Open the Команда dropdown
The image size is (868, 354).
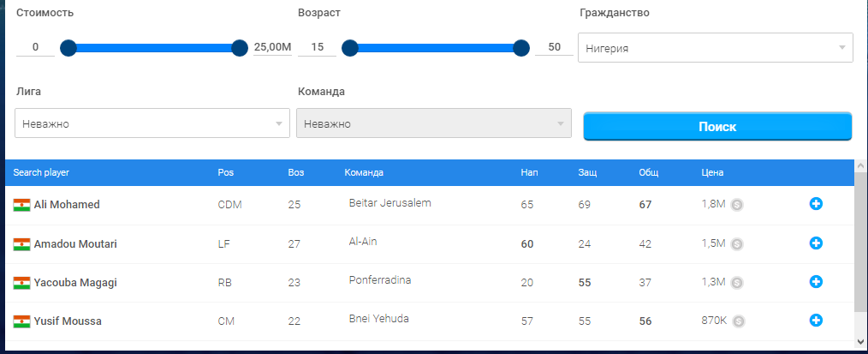[x=433, y=123]
